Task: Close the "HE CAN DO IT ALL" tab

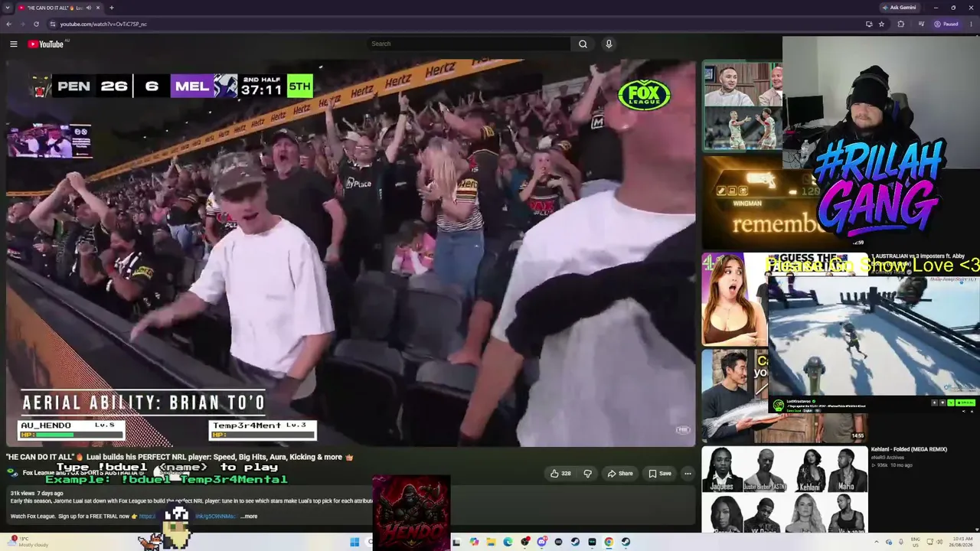Action: (x=98, y=8)
